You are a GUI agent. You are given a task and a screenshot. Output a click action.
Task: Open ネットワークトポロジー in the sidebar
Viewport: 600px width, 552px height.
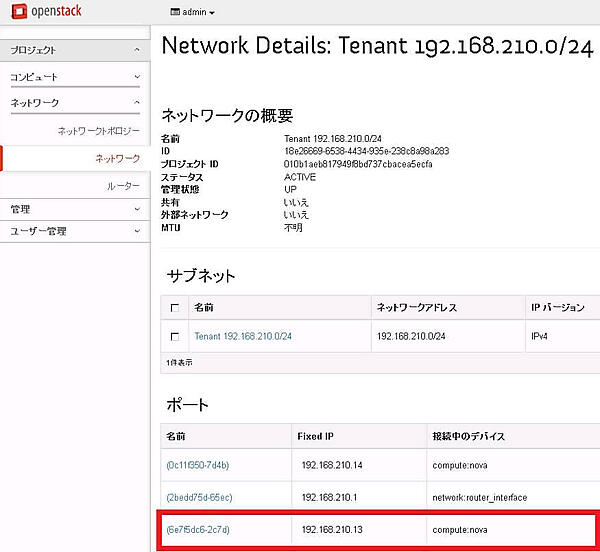click(x=98, y=131)
